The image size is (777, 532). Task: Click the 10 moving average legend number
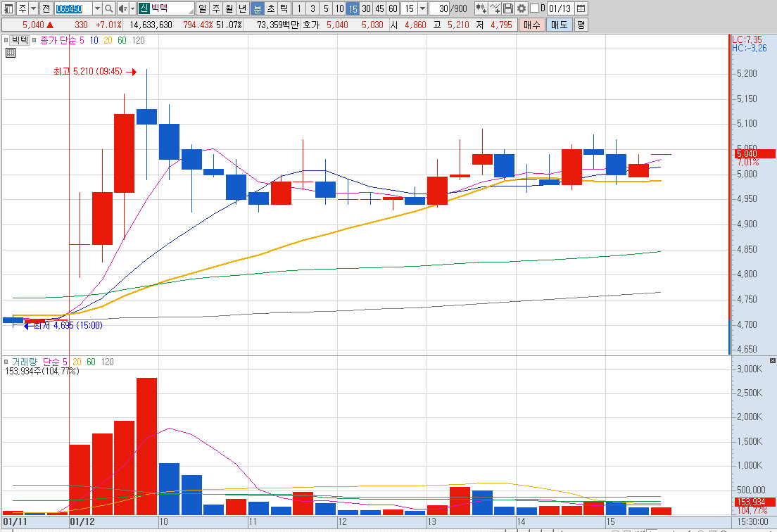[94, 41]
